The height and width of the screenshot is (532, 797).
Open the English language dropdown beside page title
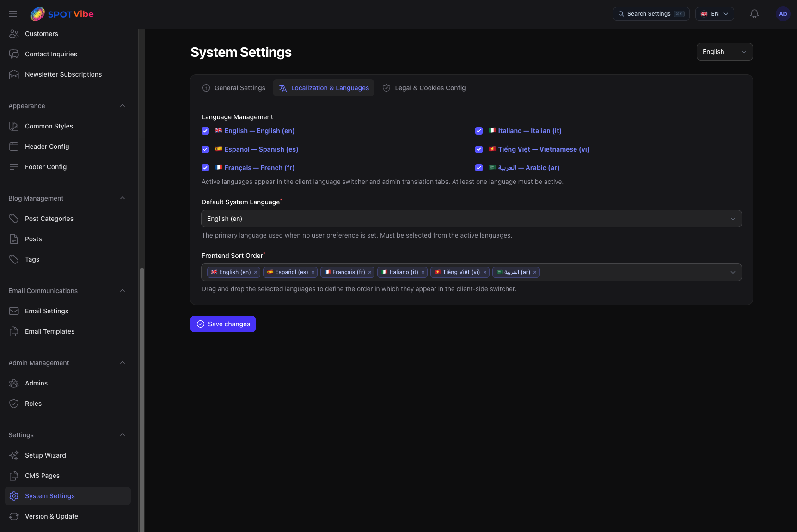724,52
